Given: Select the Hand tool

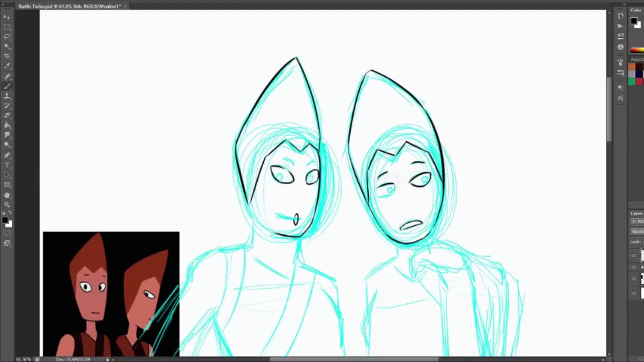Looking at the screenshot, I should [7, 196].
